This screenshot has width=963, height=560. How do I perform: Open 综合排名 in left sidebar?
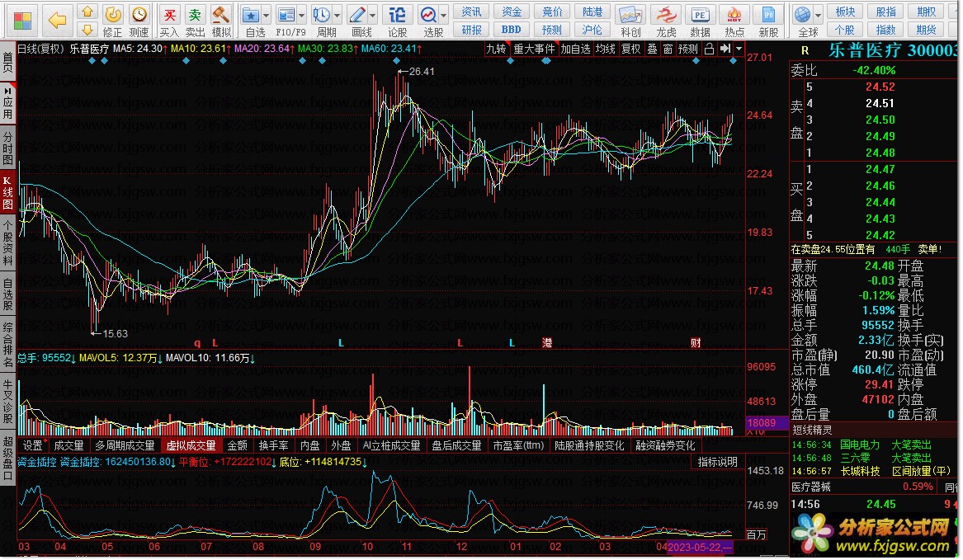pyautogui.click(x=7, y=345)
